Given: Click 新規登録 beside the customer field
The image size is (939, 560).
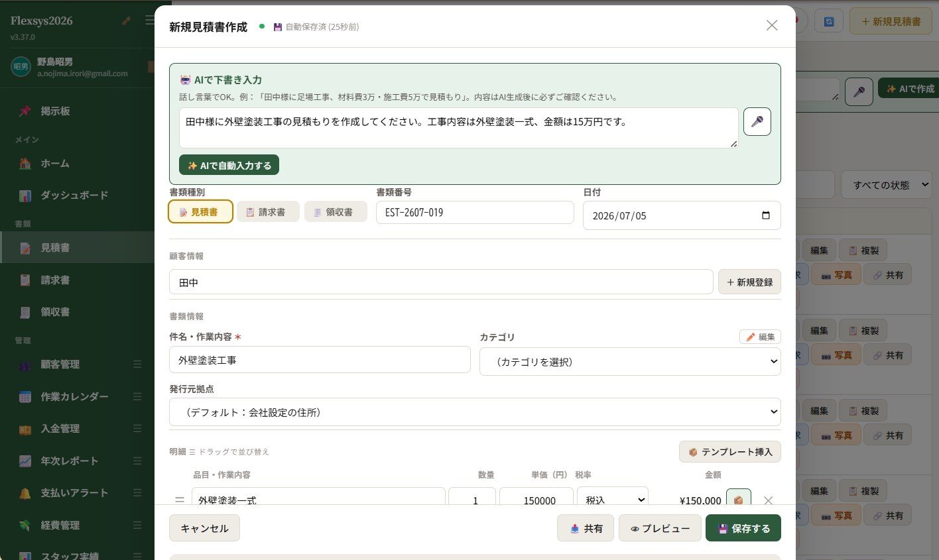Looking at the screenshot, I should click(x=749, y=282).
